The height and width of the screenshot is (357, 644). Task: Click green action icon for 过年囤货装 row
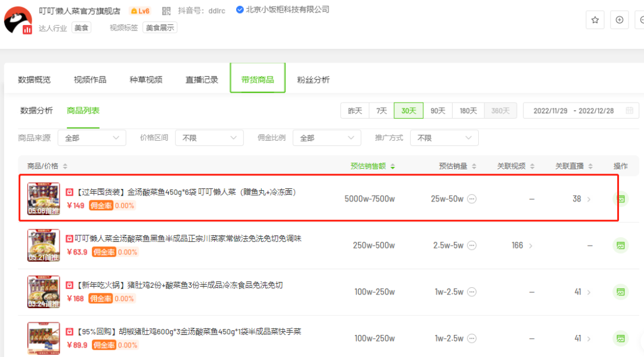point(621,199)
